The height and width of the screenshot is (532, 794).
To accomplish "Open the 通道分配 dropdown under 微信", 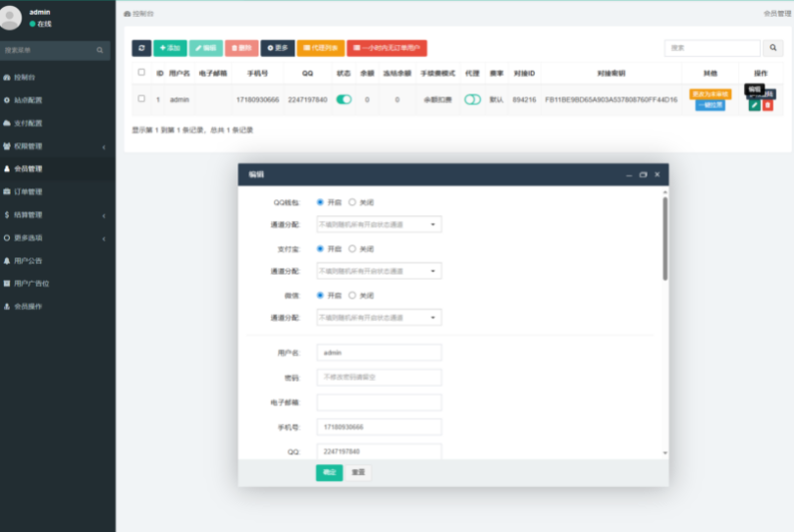I will [x=379, y=318].
